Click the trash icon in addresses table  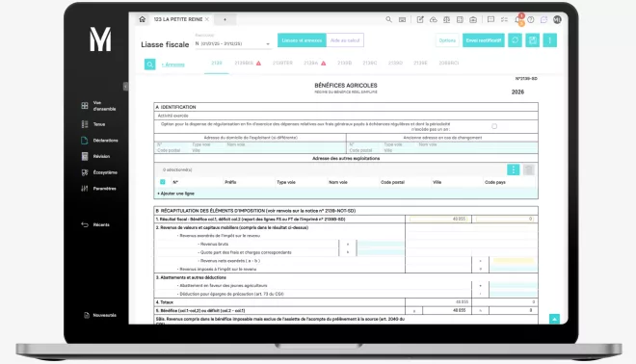coord(528,169)
